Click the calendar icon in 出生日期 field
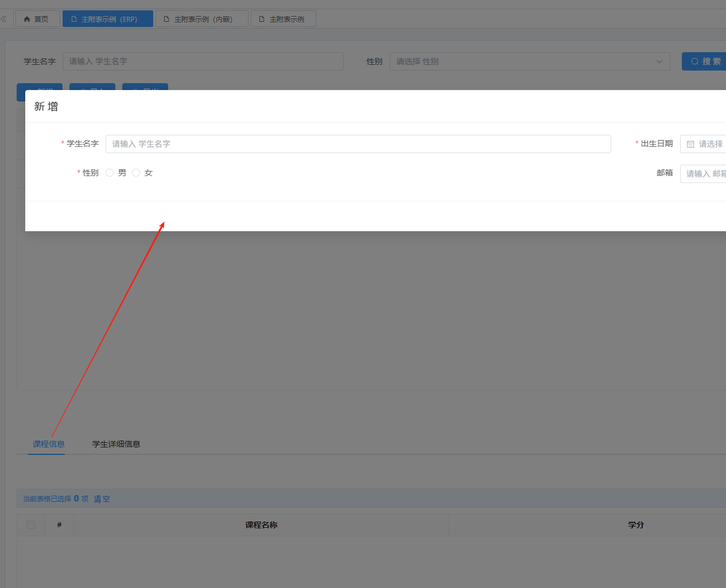The image size is (726, 588). click(690, 145)
